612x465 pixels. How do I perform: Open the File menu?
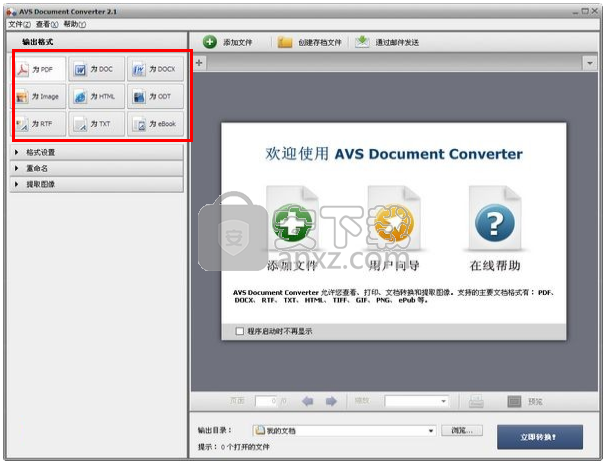pos(20,24)
